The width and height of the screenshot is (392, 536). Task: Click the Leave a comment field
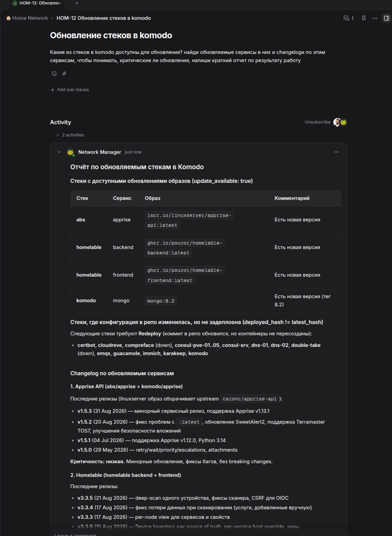click(x=199, y=533)
